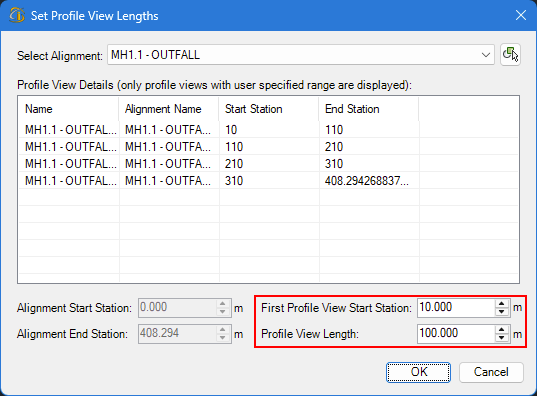This screenshot has width=537, height=396.
Task: Select the row with Start Station 10
Action: (268, 130)
